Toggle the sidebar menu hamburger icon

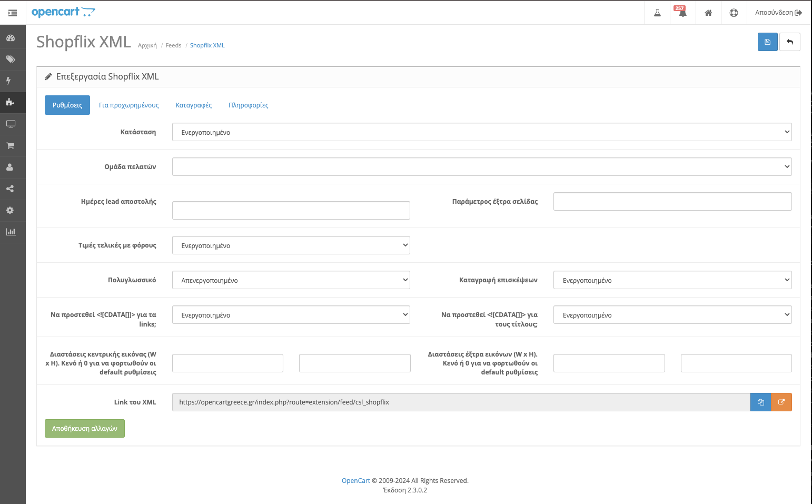pyautogui.click(x=13, y=13)
